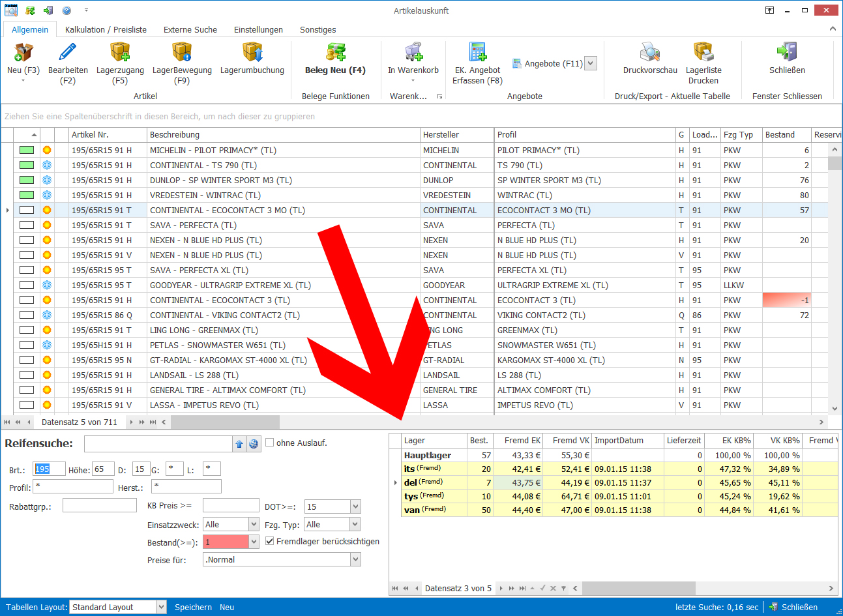843x616 pixels.
Task: Click EK. Angebot Erfassen (F8) icon
Action: pyautogui.click(x=478, y=53)
